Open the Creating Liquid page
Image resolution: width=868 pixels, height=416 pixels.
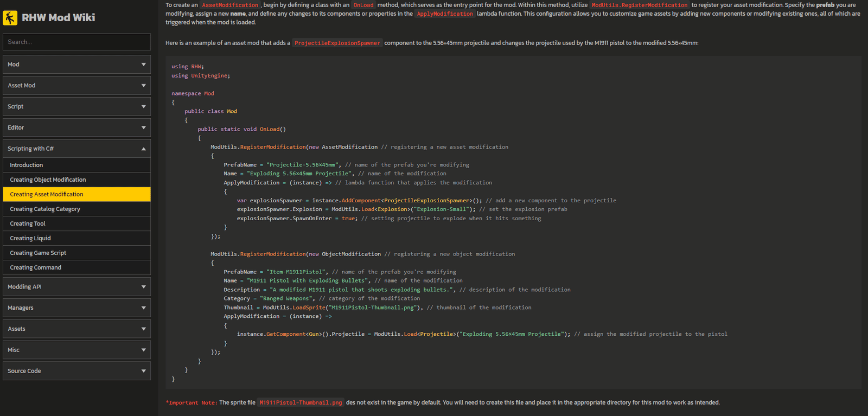coord(76,238)
